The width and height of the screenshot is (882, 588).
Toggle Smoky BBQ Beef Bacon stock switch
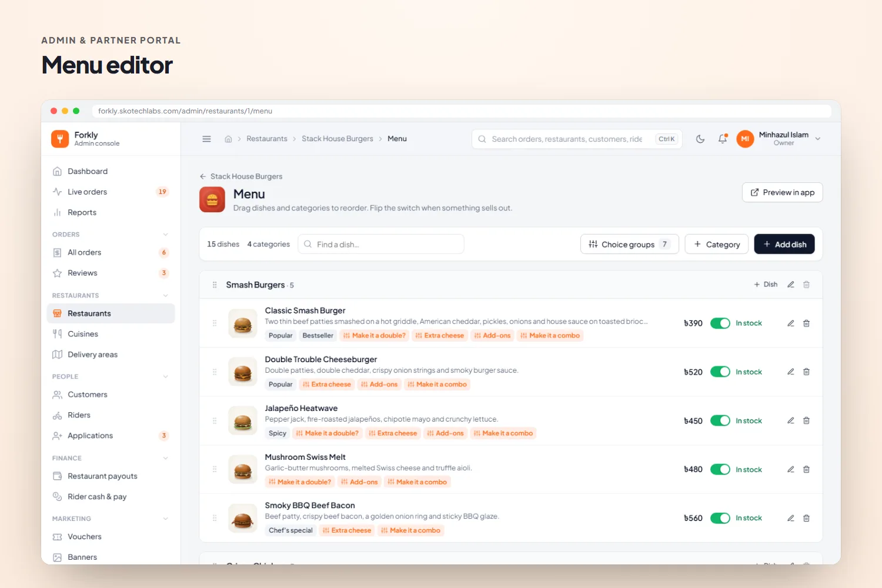pos(720,518)
